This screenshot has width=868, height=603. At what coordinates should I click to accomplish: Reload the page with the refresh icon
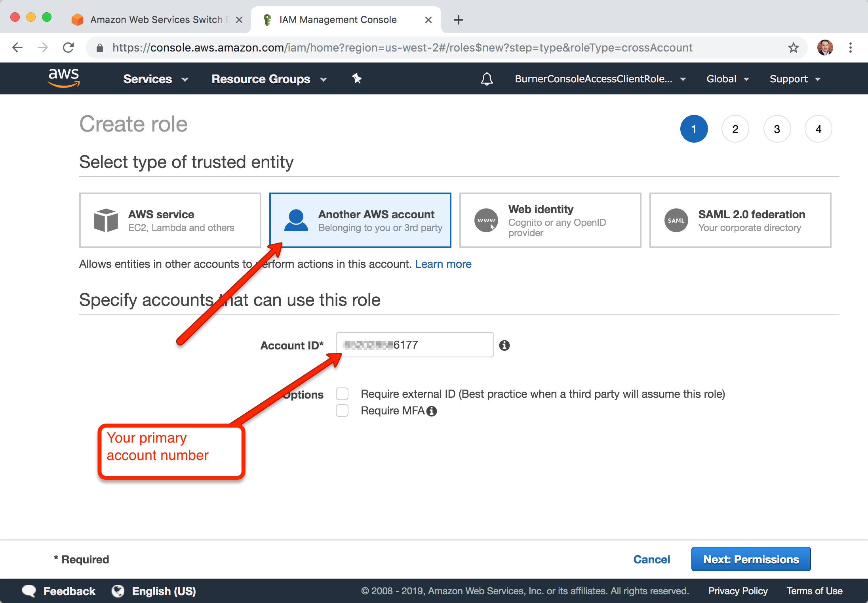[69, 48]
